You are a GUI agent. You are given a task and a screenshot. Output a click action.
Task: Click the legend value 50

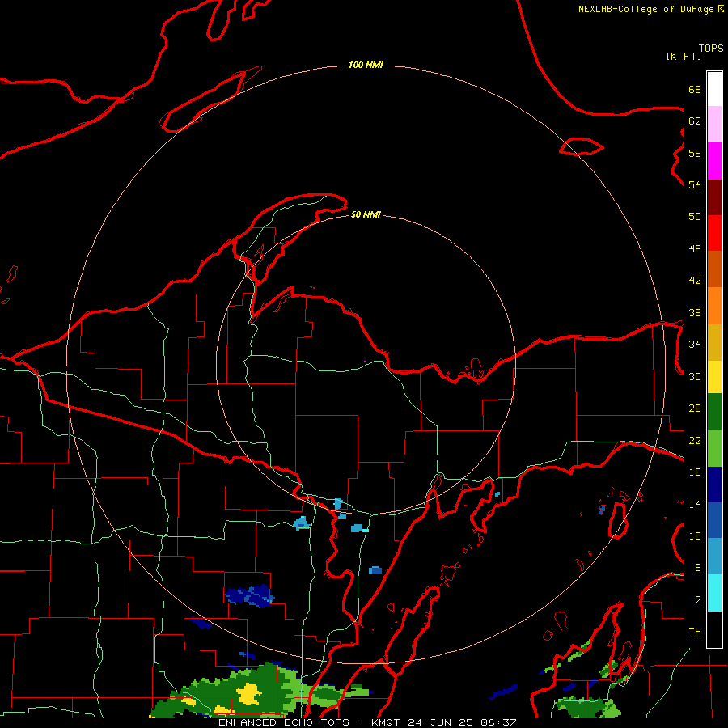click(x=695, y=217)
